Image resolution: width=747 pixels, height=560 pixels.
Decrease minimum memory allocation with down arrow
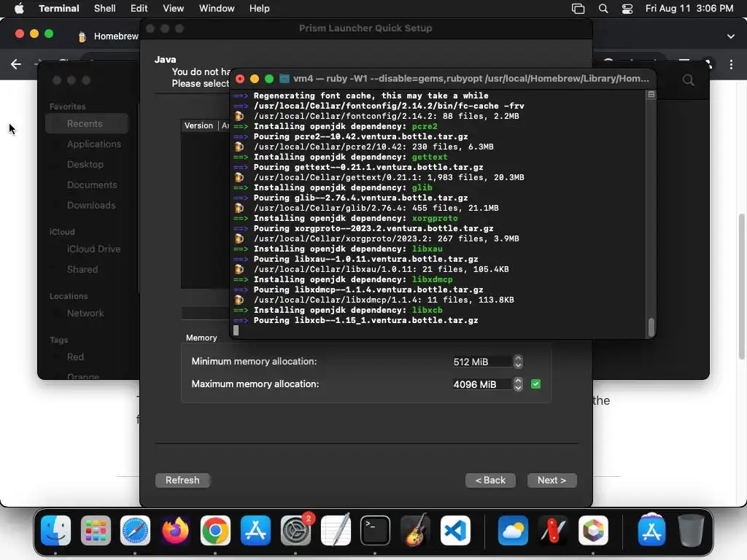(519, 365)
